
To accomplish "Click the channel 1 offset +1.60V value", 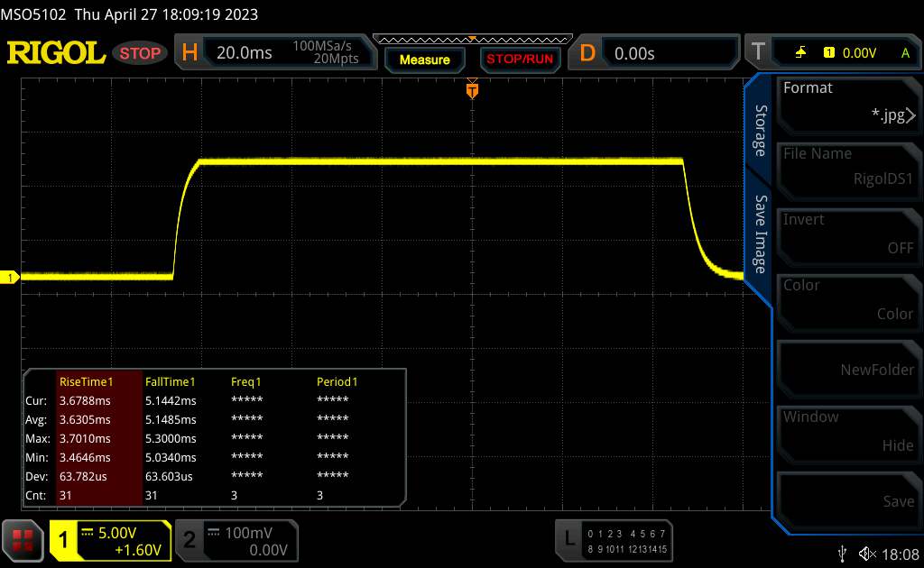I will [138, 550].
